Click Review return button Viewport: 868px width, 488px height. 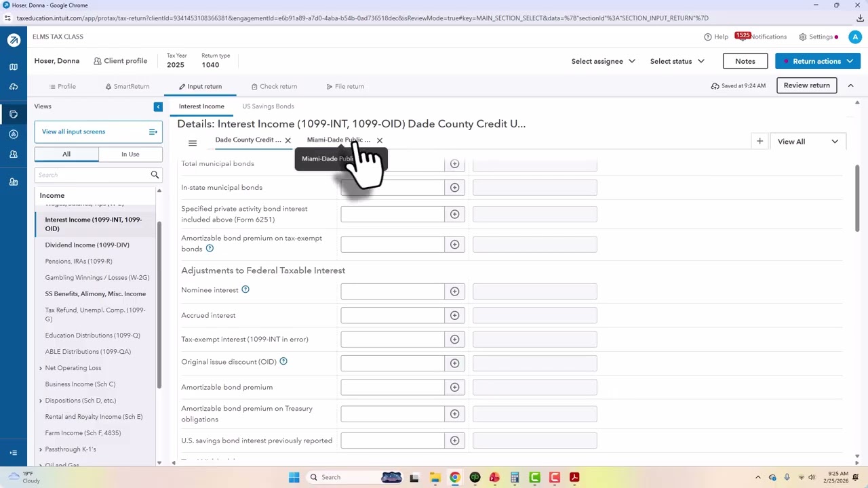(806, 85)
